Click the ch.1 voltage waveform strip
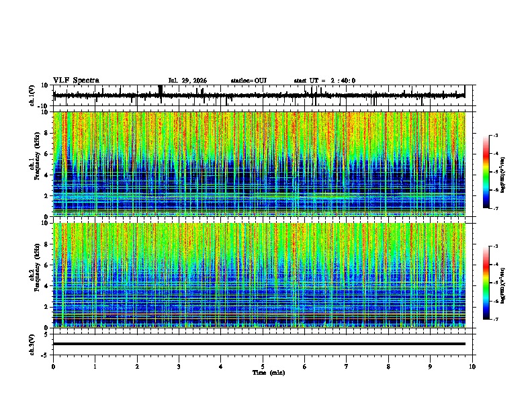 tap(259, 95)
